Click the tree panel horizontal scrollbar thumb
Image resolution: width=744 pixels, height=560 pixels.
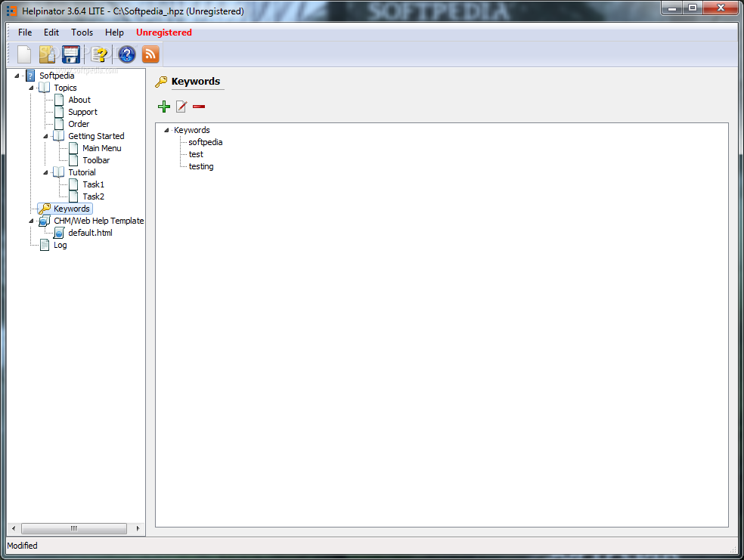click(74, 528)
